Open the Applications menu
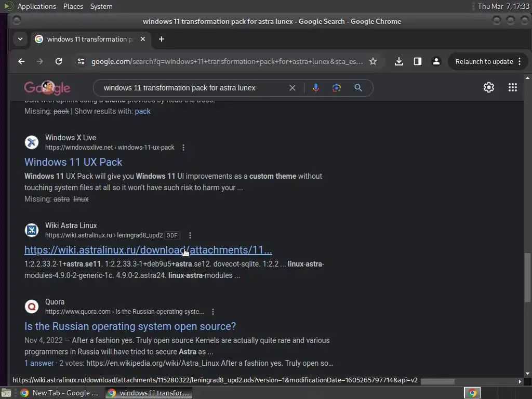The width and height of the screenshot is (532, 399). 37,6
